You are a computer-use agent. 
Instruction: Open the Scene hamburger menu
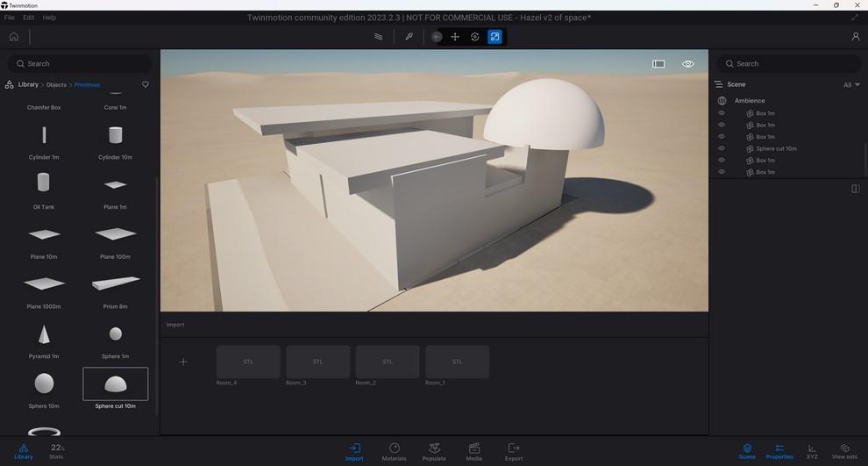coord(718,84)
